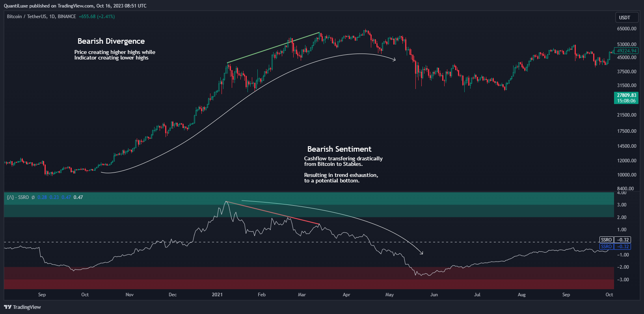644x314 pixels.
Task: Click the QuantiLuxe published on TradingView.com caption
Action: [75, 6]
